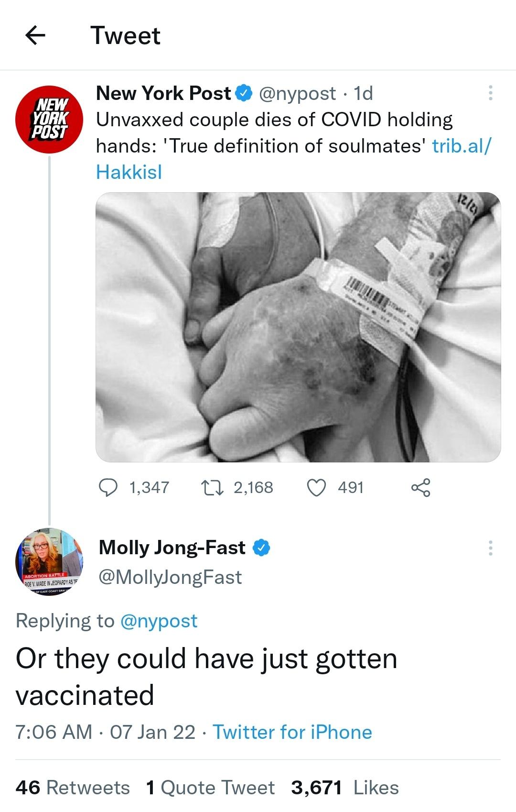The image size is (516, 812).
Task: Open the trib.al/Hakkisl link
Action: [461, 147]
